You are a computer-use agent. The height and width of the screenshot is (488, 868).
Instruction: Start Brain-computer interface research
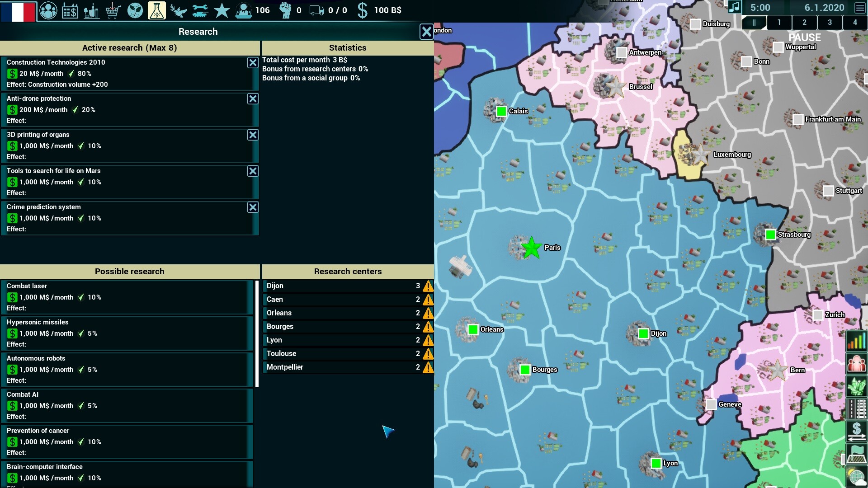127,474
